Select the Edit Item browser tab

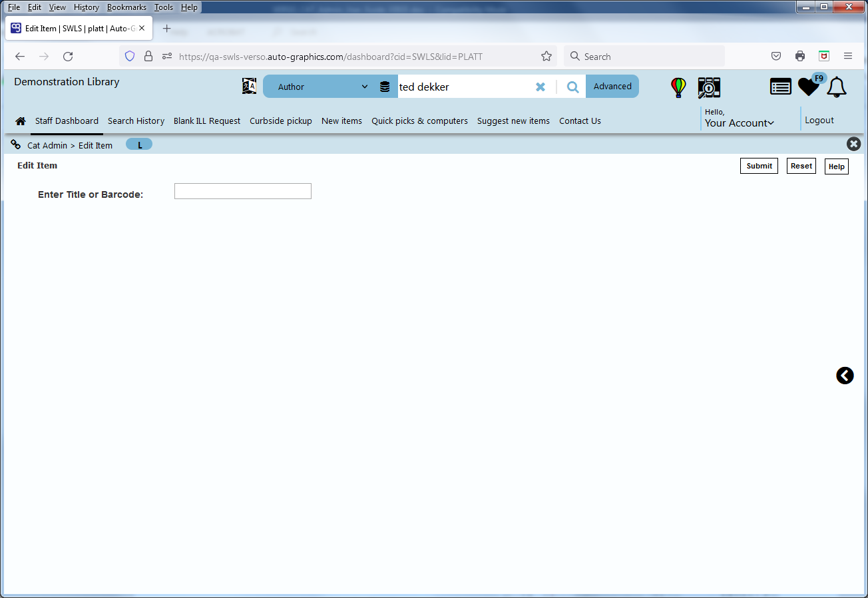click(79, 29)
